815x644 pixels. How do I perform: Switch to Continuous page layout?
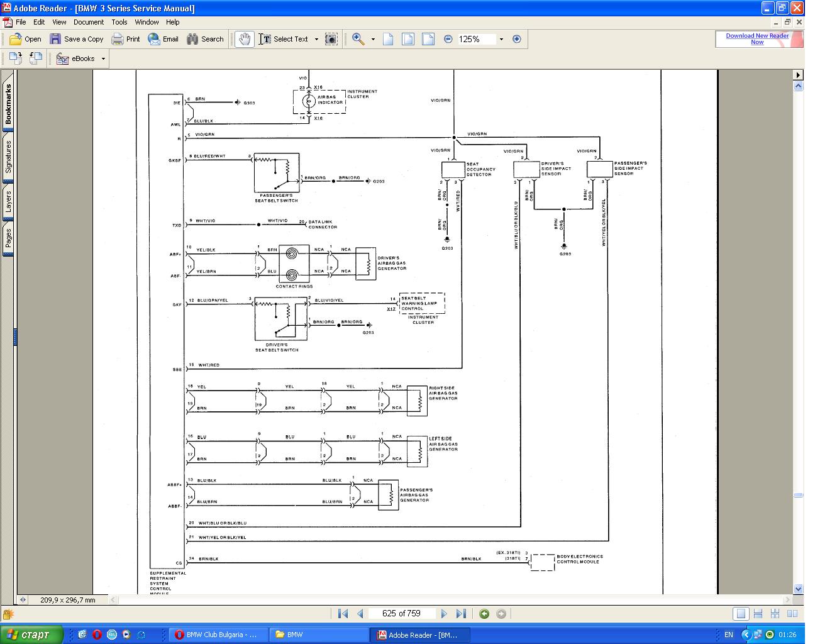[x=758, y=614]
